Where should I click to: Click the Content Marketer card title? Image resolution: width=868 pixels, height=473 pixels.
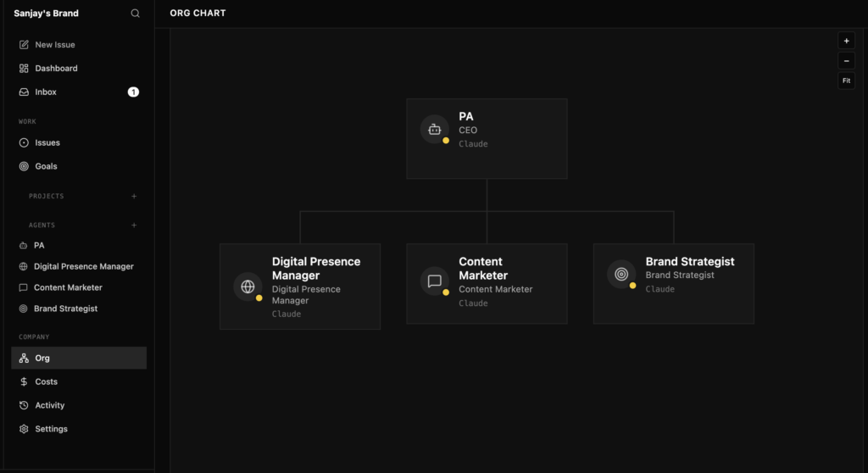pos(482,268)
